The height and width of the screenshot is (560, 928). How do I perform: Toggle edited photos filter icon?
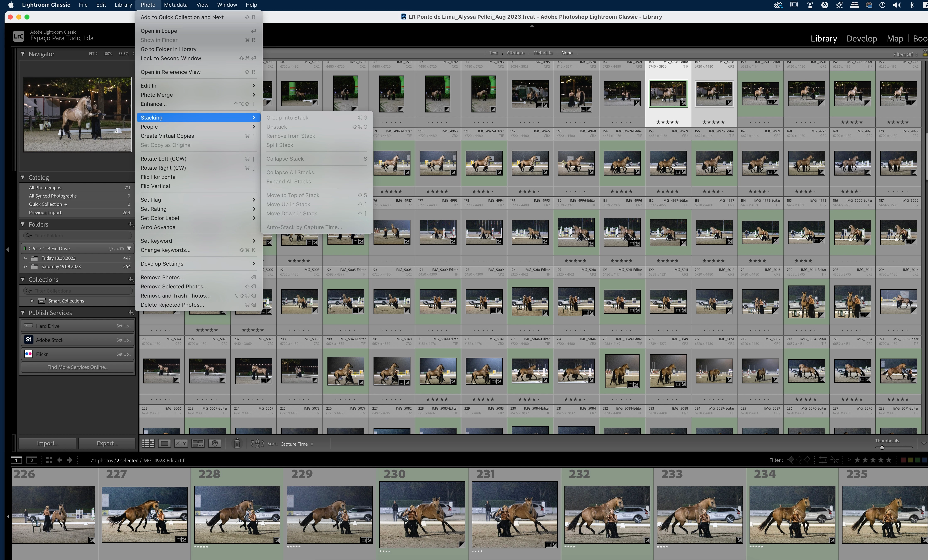click(x=823, y=460)
